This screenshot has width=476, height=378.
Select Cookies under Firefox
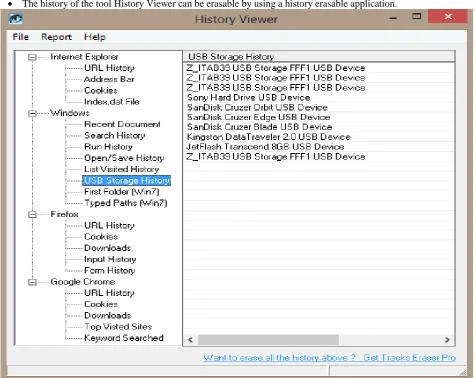click(x=101, y=237)
